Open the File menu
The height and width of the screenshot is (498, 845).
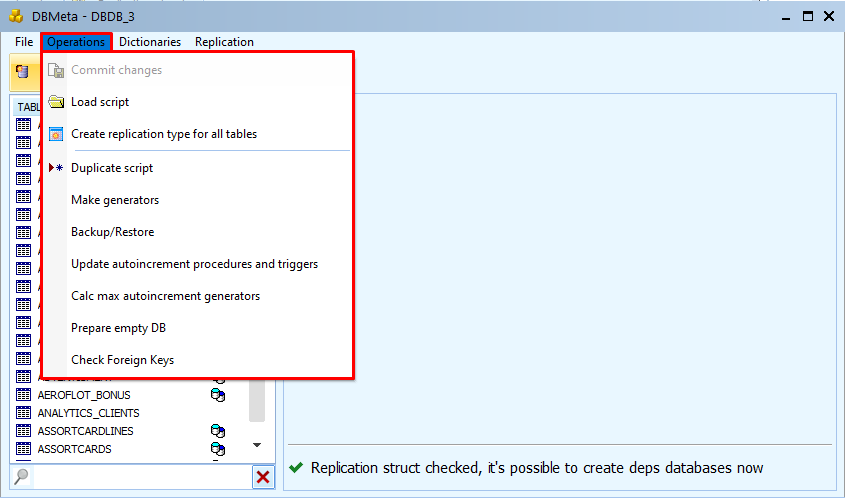tap(24, 42)
